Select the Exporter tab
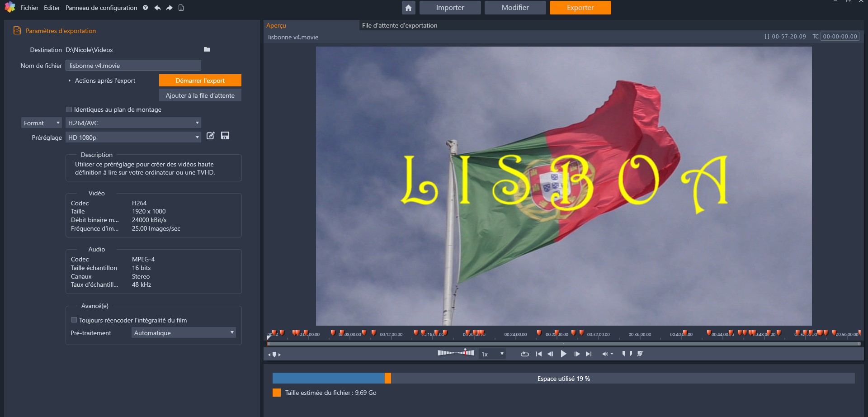Image resolution: width=868 pixels, height=417 pixels. 580,8
